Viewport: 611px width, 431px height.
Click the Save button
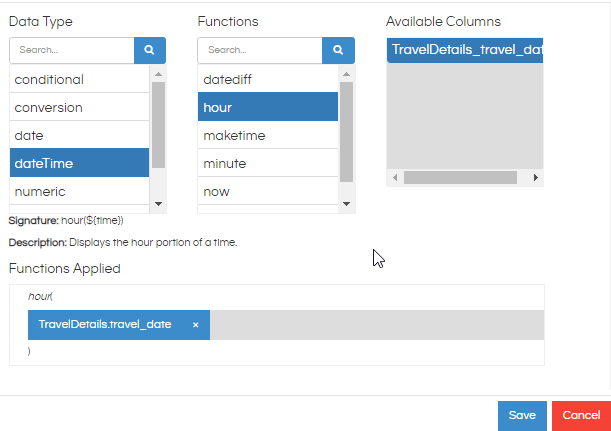[522, 416]
